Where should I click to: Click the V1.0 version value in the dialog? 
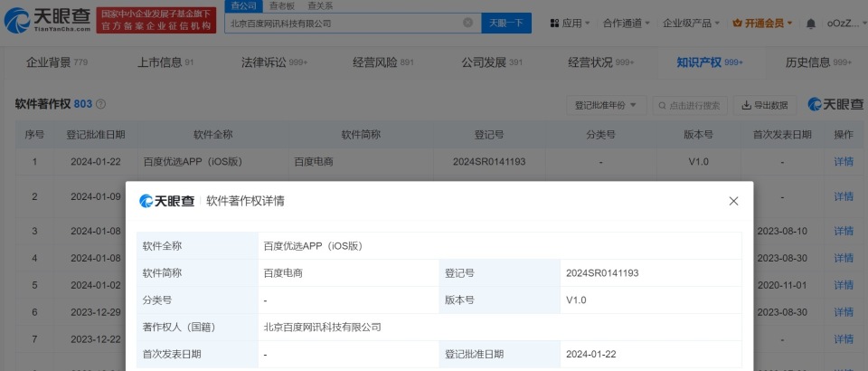pos(576,300)
